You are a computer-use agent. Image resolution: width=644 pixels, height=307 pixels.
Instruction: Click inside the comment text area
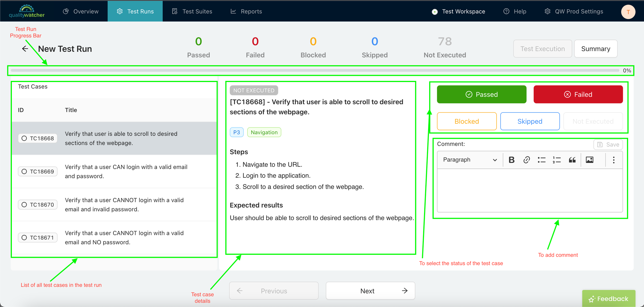(x=530, y=190)
